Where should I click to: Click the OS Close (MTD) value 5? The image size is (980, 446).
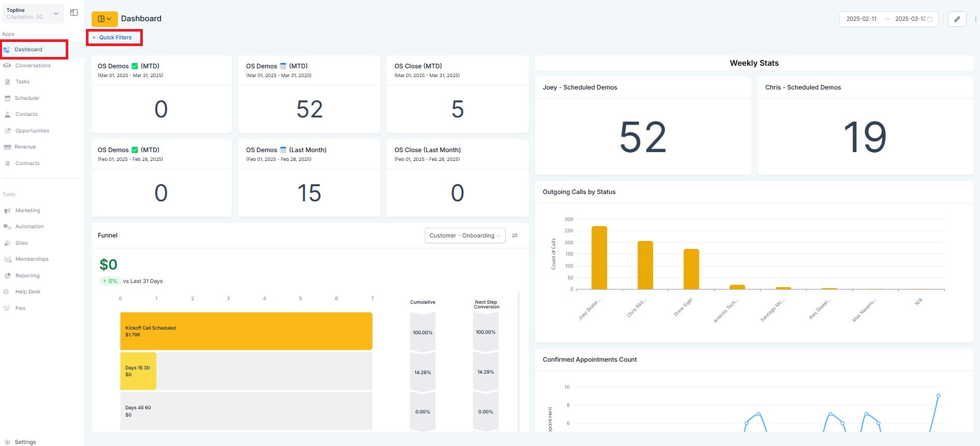[457, 109]
